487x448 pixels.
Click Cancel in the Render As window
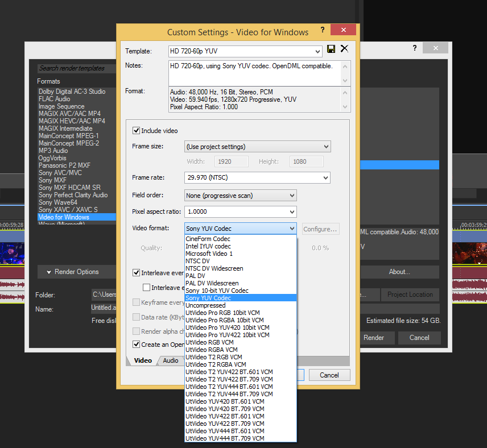click(419, 338)
